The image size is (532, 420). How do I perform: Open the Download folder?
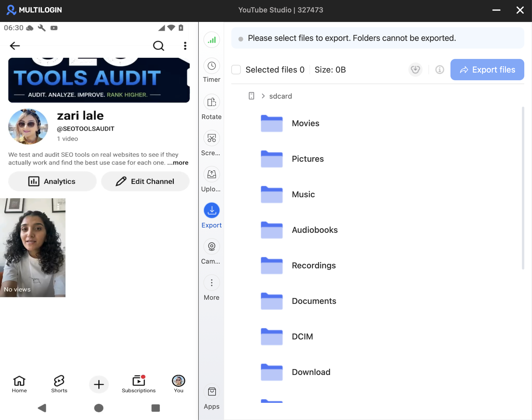coord(311,372)
